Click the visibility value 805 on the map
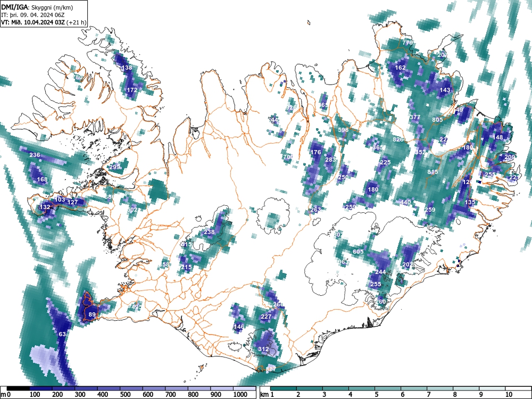This screenshot has width=532, height=399. pos(438,120)
